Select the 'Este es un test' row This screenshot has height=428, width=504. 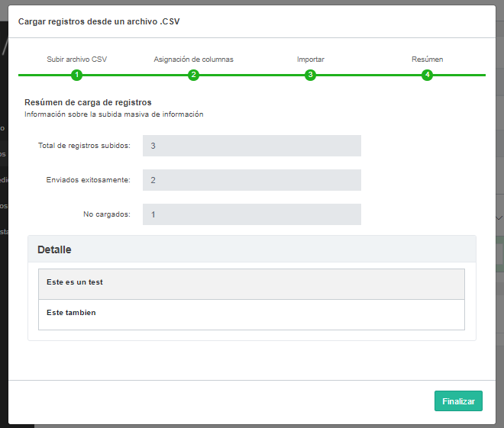pos(251,284)
